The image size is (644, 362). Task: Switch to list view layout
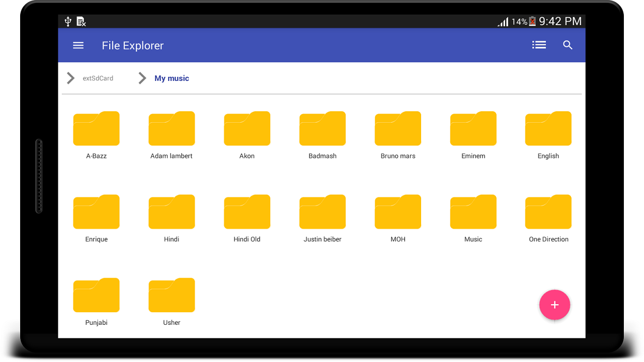point(539,45)
